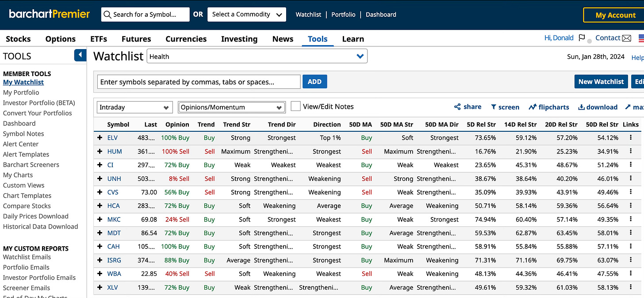Click the ADD button
Image resolution: width=644 pixels, height=298 pixels.
pos(314,81)
